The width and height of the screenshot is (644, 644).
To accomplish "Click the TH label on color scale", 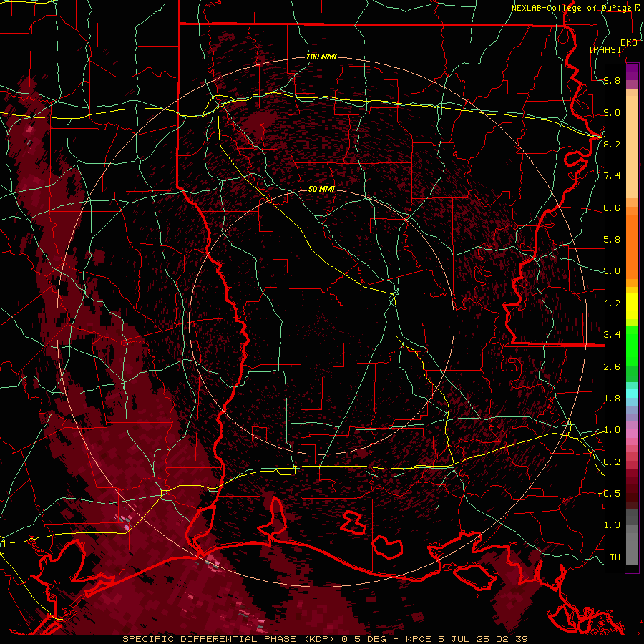I will pos(615,557).
